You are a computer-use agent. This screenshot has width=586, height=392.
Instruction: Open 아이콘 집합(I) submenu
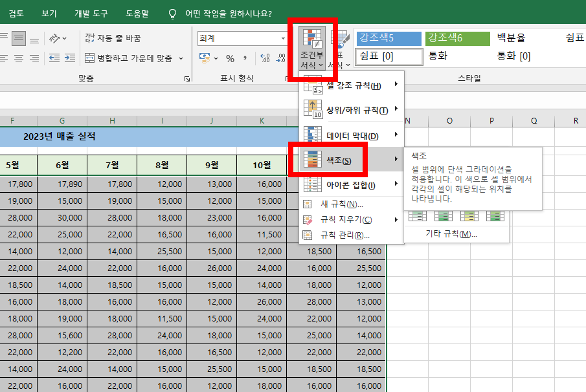point(352,185)
